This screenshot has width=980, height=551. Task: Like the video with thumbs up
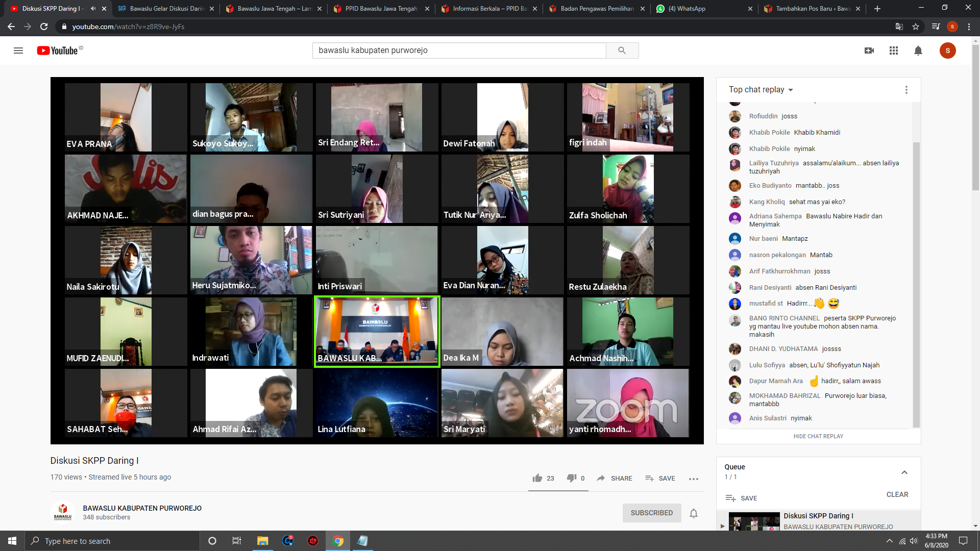pos(537,478)
